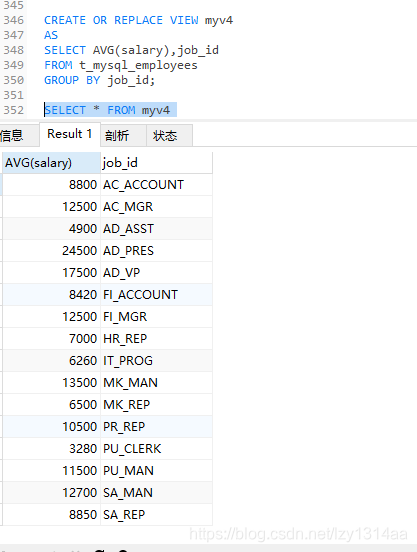Select the MK_REP cell
The image size is (417, 552).
point(156,404)
